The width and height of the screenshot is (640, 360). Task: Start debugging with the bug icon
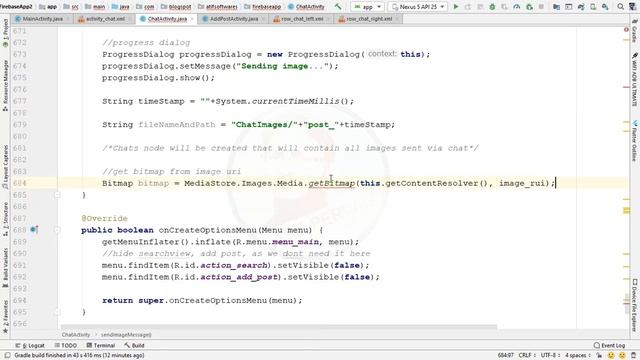tap(492, 7)
